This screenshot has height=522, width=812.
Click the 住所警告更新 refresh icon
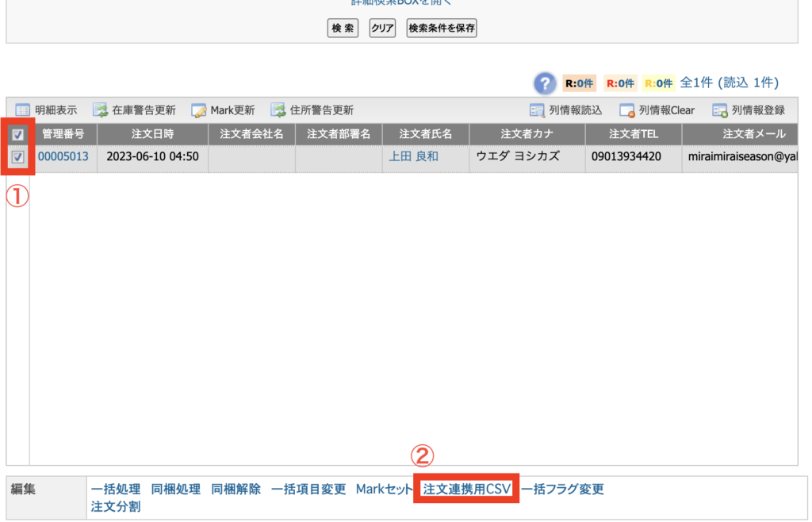pos(278,109)
